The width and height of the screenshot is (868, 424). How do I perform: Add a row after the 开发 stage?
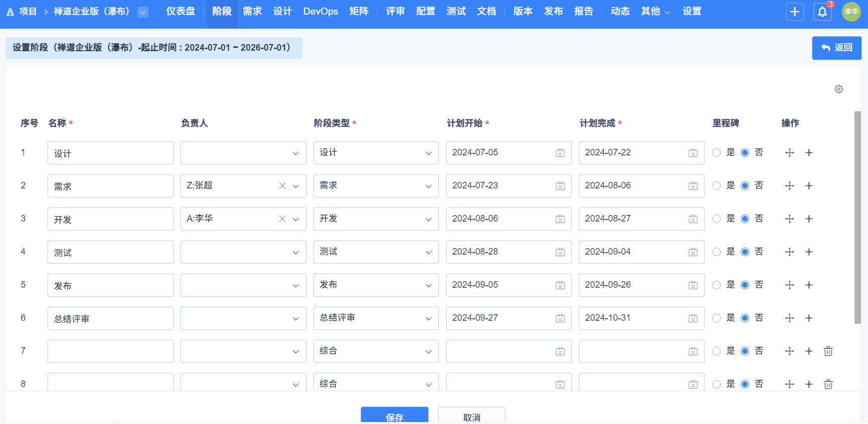(809, 219)
